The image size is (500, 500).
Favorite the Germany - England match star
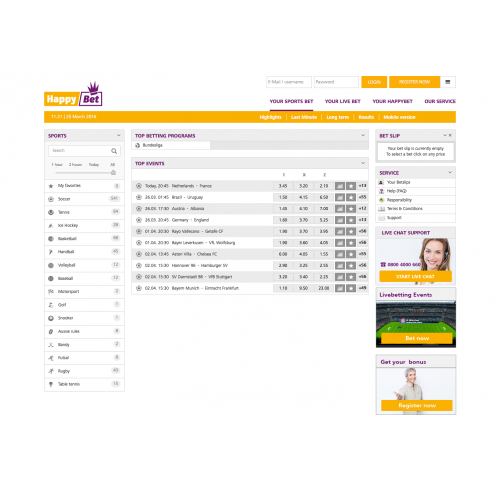click(x=351, y=220)
